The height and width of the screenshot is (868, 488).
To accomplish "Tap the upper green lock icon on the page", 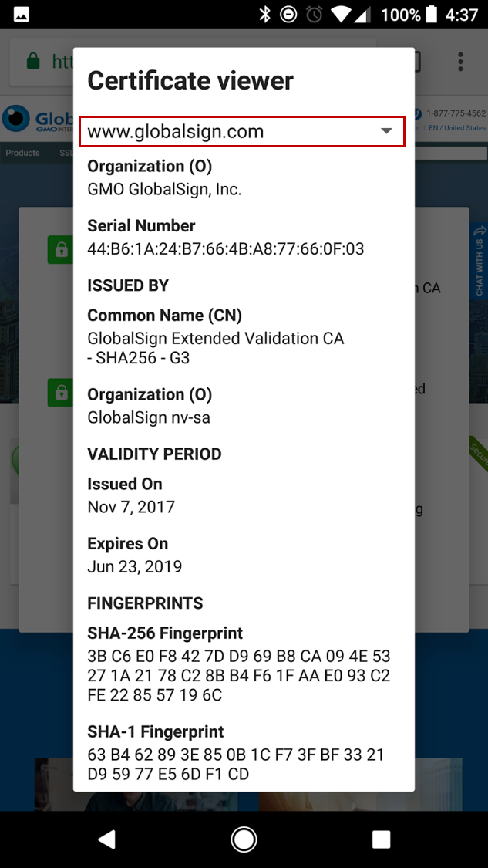I will pos(59,249).
